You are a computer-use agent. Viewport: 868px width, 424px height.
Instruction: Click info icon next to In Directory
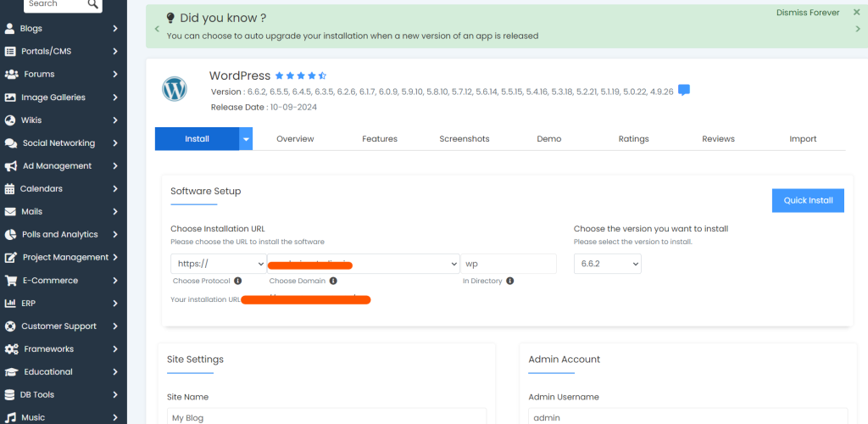pyautogui.click(x=510, y=281)
